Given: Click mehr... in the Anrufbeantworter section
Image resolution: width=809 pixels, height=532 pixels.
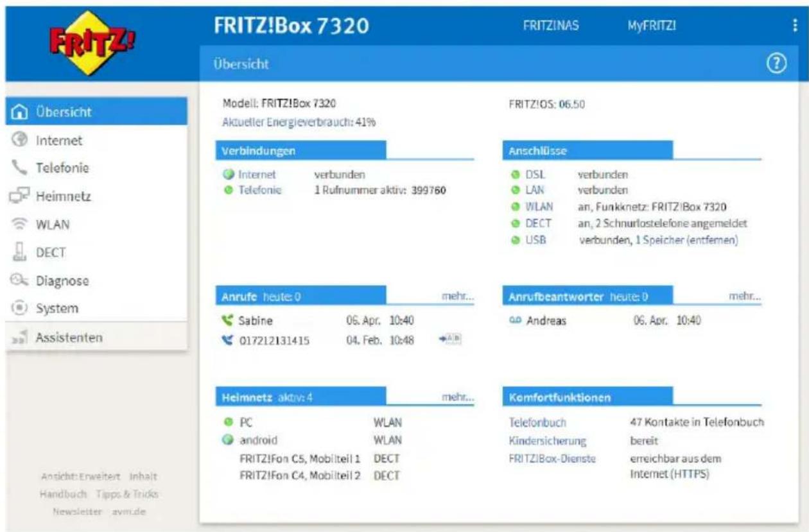Looking at the screenshot, I should pos(745,297).
